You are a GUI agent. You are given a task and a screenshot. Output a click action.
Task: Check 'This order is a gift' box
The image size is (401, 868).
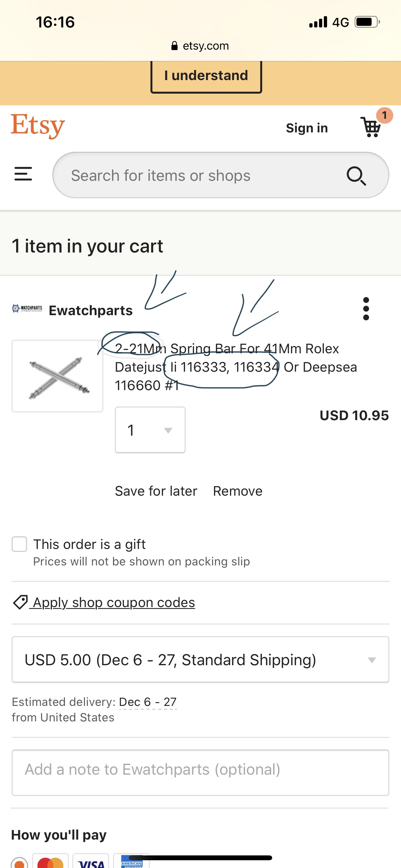pos(20,544)
